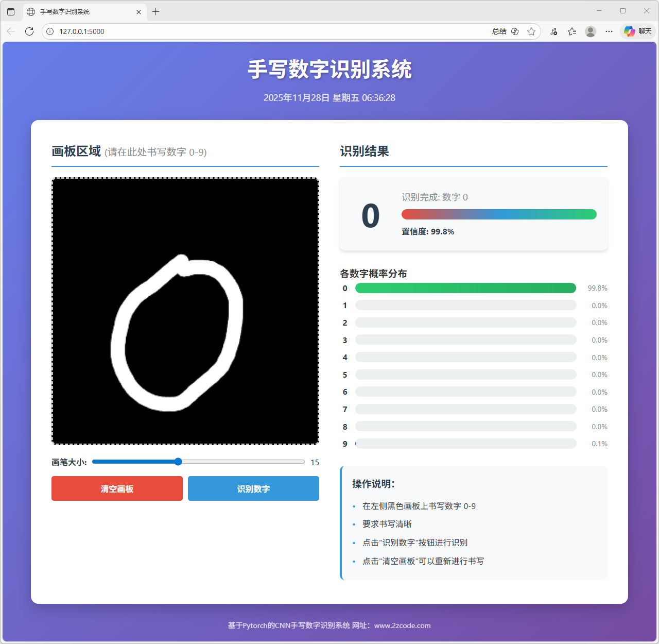Click the address bar URL field
This screenshot has width=659, height=644.
coord(257,31)
